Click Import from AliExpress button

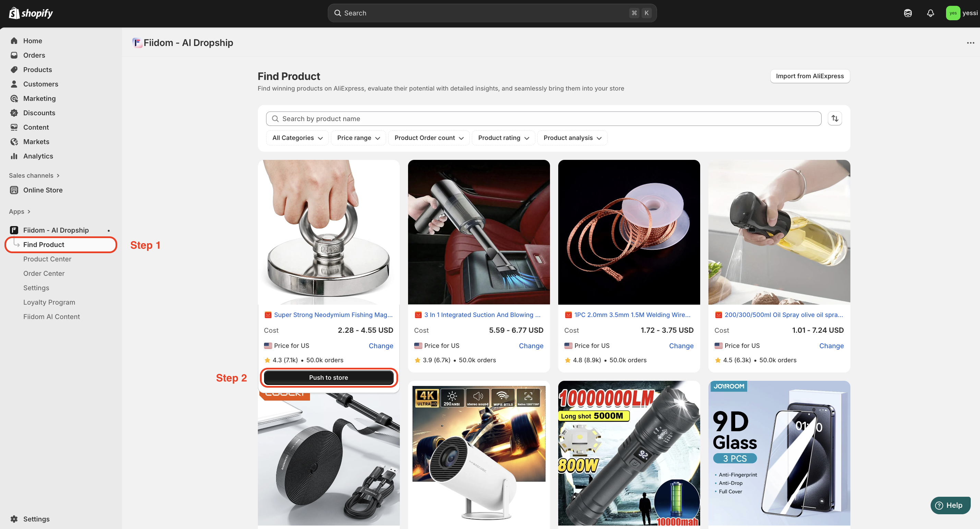[x=810, y=76]
